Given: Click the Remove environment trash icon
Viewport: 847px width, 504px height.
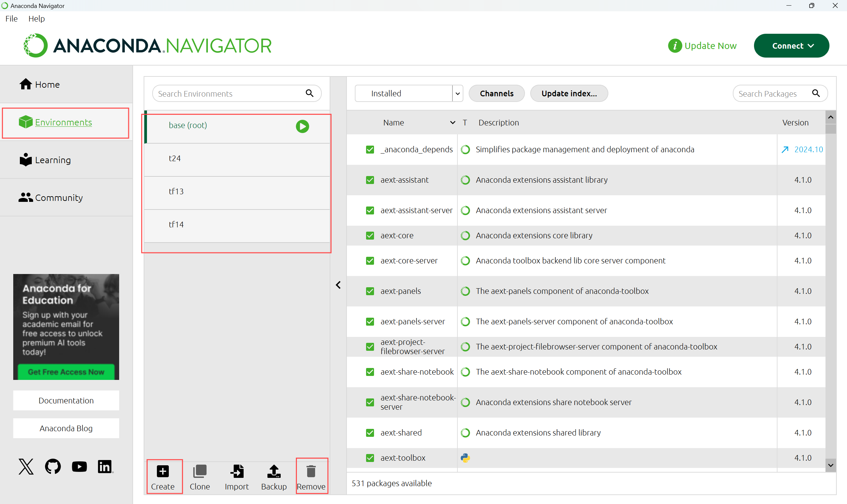Looking at the screenshot, I should point(311,471).
